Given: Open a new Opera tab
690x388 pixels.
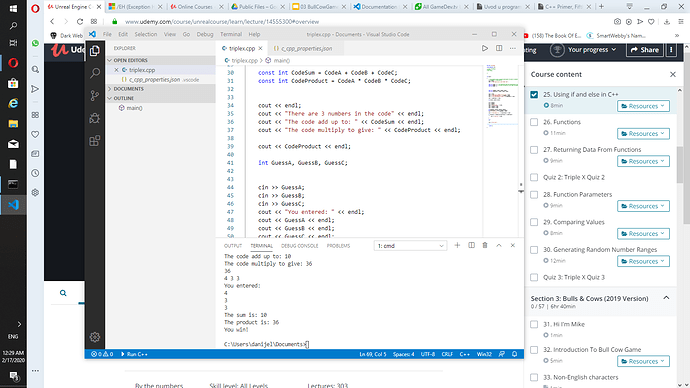Looking at the screenshot, I should pyautogui.click(x=601, y=7).
